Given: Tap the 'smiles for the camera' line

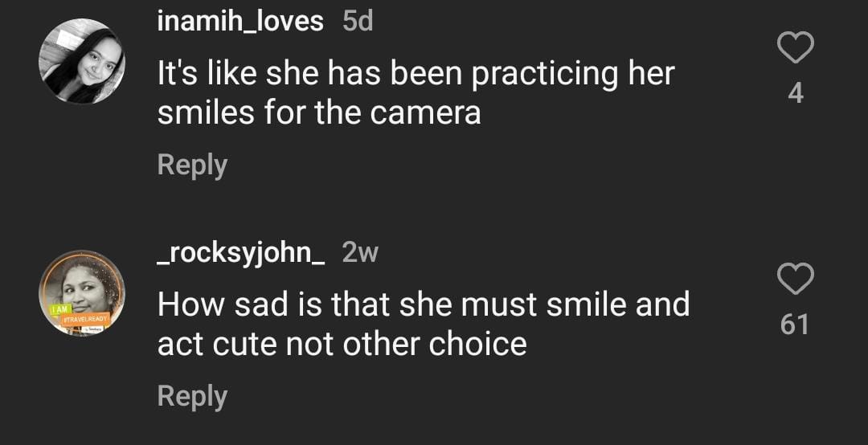Looking at the screenshot, I should click(319, 113).
